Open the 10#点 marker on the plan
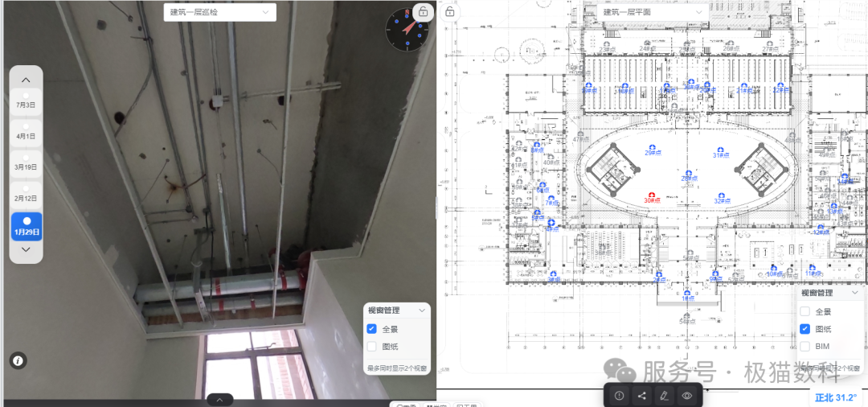The image size is (868, 407). coord(773,271)
